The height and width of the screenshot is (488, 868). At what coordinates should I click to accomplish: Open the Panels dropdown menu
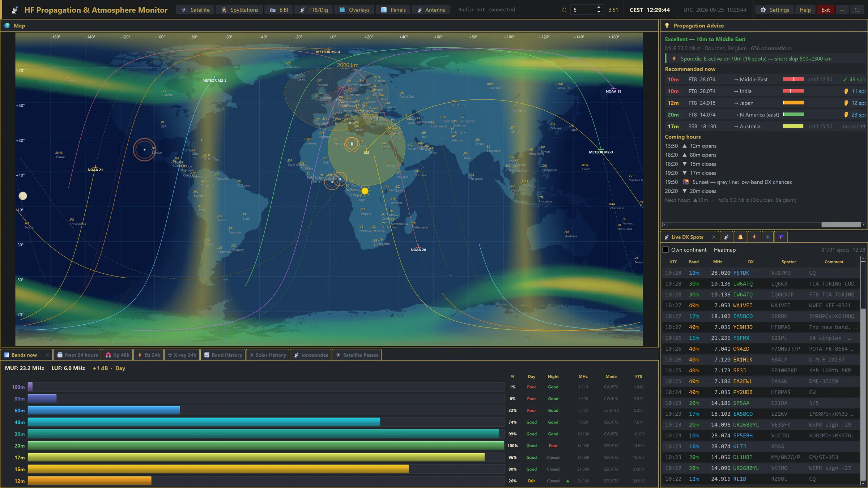393,10
